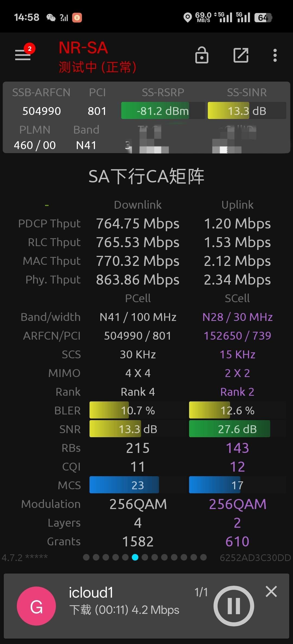
Task: Tap the padlock lock icon
Action: pyautogui.click(x=202, y=55)
